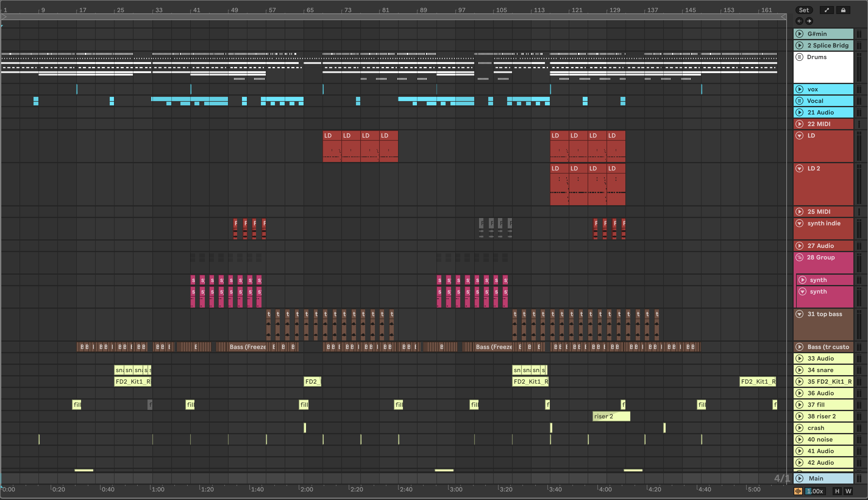Collapse the synth indie track
The image size is (868, 500).
pyautogui.click(x=799, y=223)
